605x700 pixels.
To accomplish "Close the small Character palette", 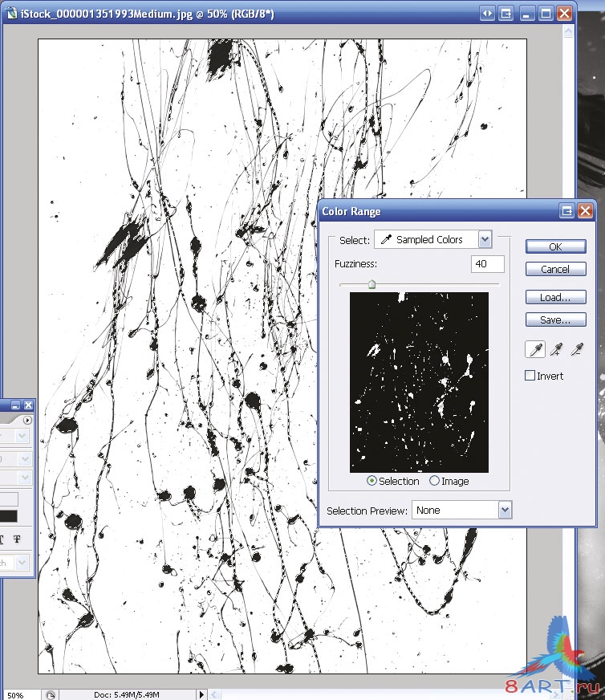I will [x=28, y=405].
